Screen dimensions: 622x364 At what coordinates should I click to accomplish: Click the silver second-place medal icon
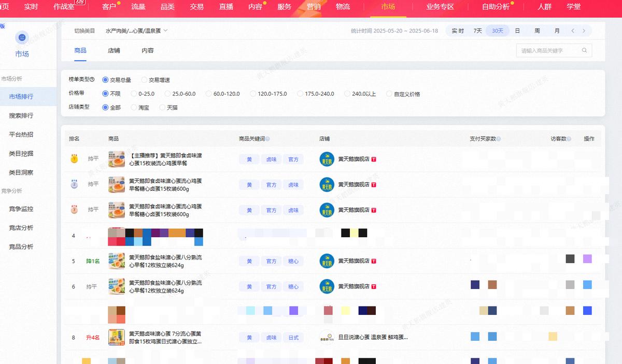tap(74, 184)
